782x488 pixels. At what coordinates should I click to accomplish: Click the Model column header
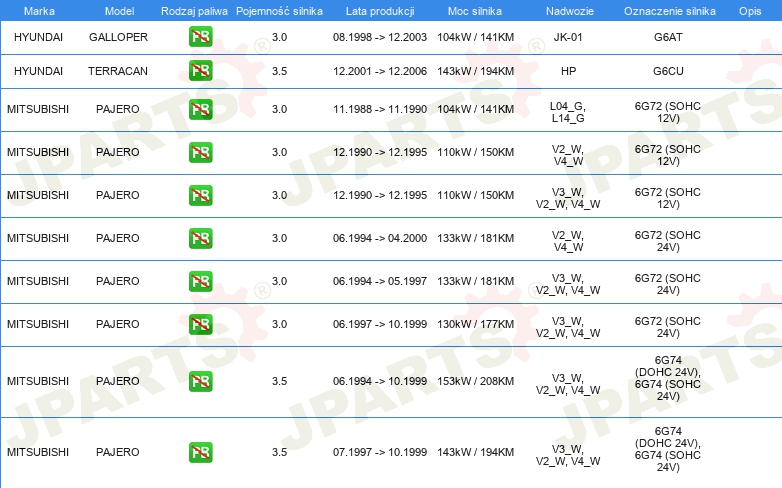click(119, 11)
